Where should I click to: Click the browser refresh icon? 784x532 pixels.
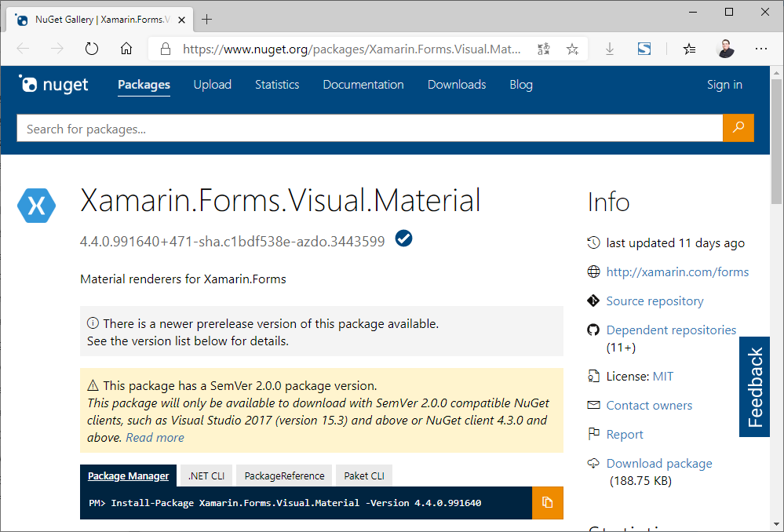click(x=92, y=49)
